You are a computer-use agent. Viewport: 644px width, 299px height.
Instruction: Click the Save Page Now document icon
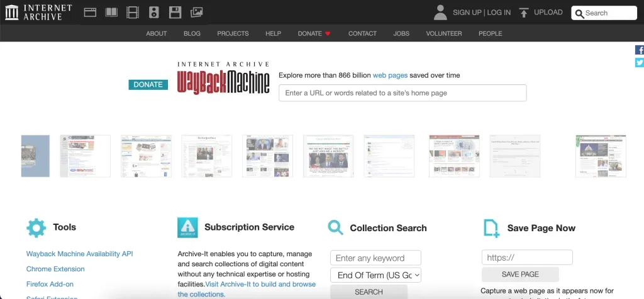491,228
